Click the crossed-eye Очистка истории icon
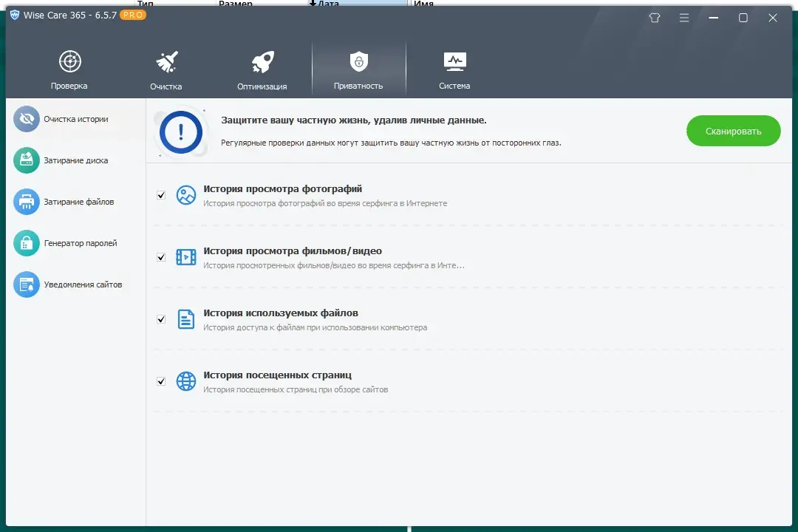 click(x=27, y=119)
